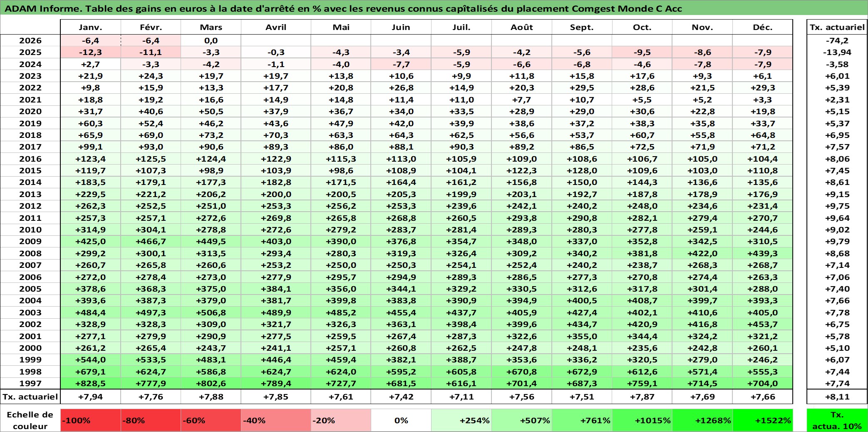The height and width of the screenshot is (432, 868).
Task: Select the +128,0 cell in row 2015
Action: 582,170
